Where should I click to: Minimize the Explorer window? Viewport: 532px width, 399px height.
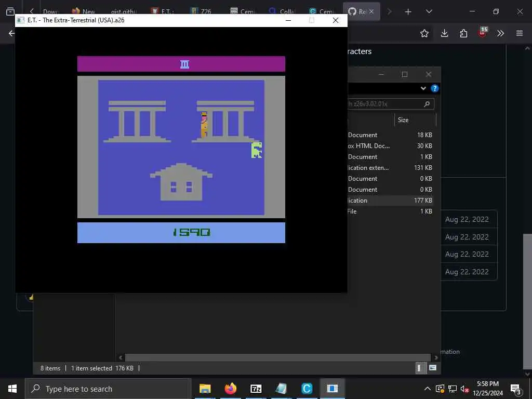(x=381, y=74)
